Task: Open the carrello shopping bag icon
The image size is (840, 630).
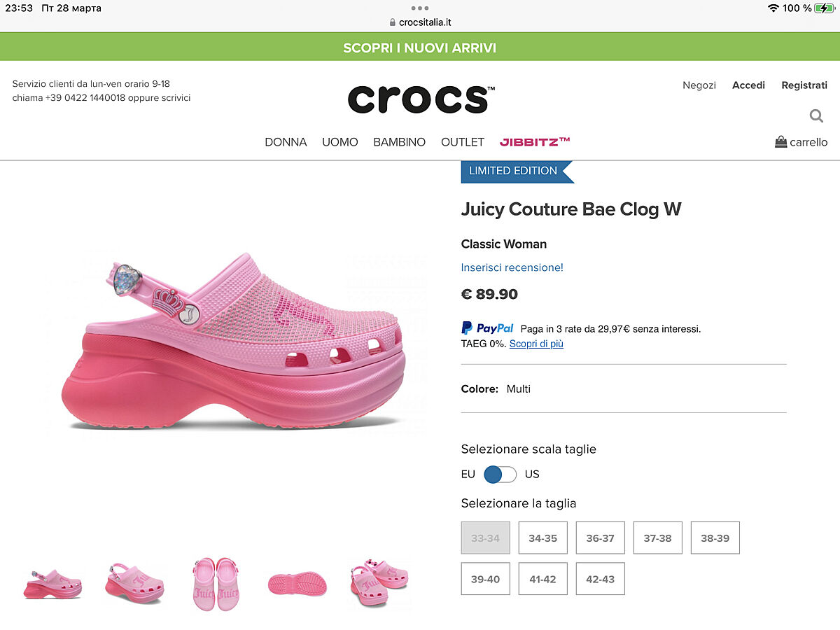Action: pyautogui.click(x=781, y=142)
